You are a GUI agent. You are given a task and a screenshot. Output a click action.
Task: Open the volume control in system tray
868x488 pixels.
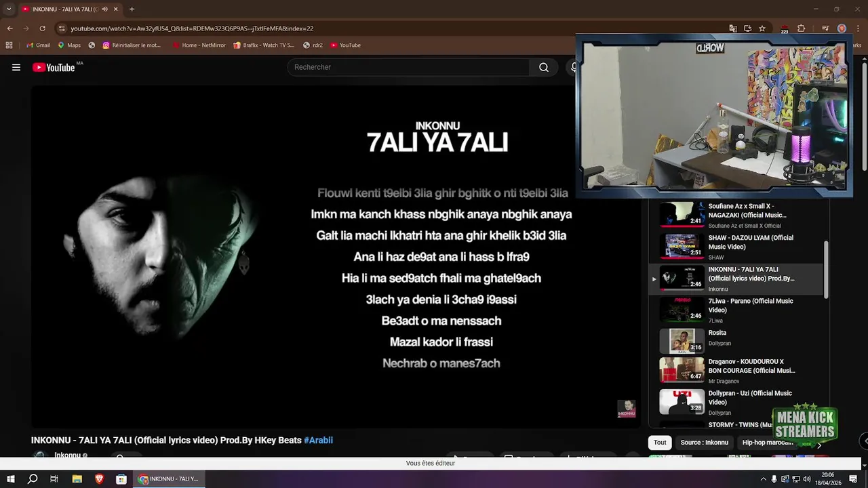(x=806, y=479)
